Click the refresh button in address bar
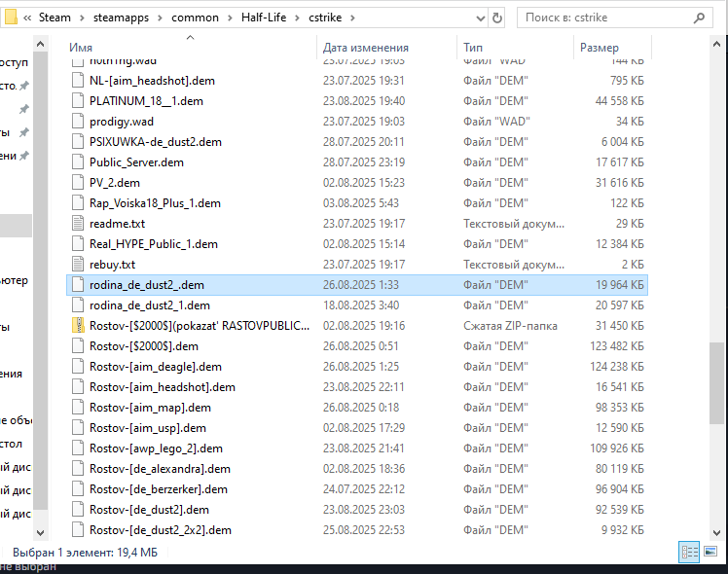Viewport: 728px width, 574px height. (x=496, y=18)
